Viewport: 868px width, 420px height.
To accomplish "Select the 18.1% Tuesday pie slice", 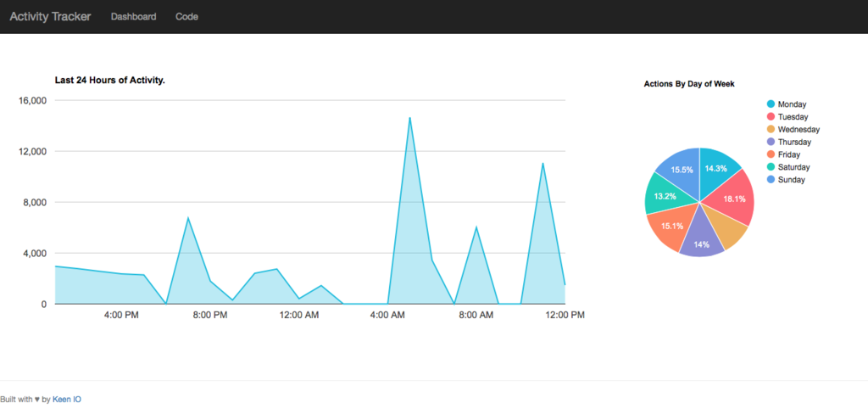I will click(735, 199).
